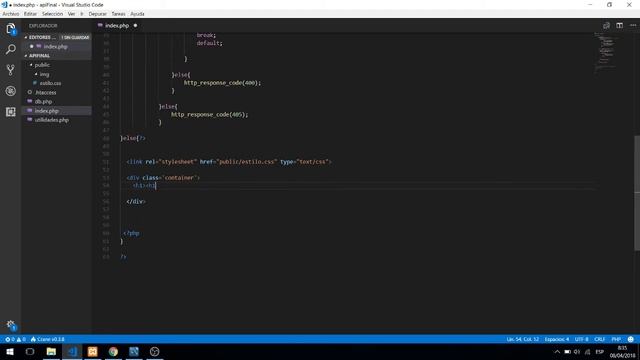Open the Manage gear settings menu
The image size is (640, 360).
(x=11, y=325)
